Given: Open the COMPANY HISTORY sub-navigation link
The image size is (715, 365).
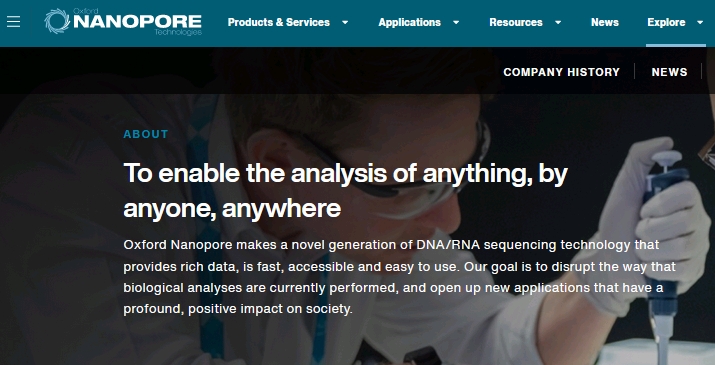Looking at the screenshot, I should pyautogui.click(x=561, y=72).
